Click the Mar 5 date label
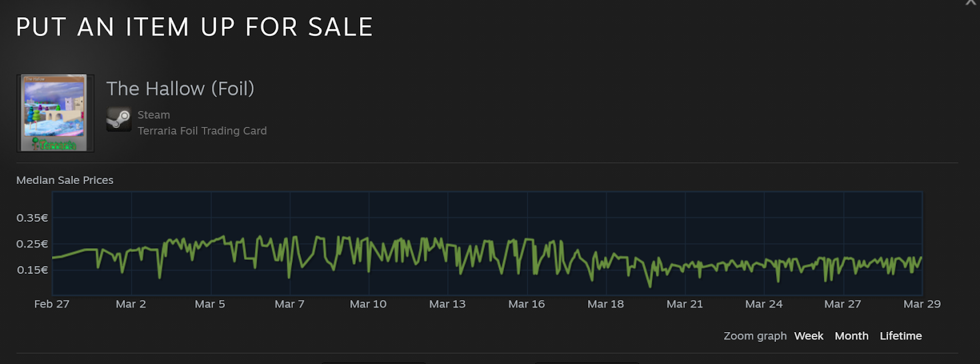This screenshot has height=364, width=980. pos(210,304)
